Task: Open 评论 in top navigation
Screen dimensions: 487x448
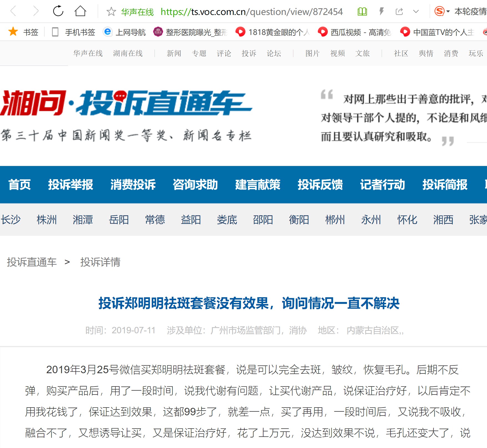Action: [224, 53]
